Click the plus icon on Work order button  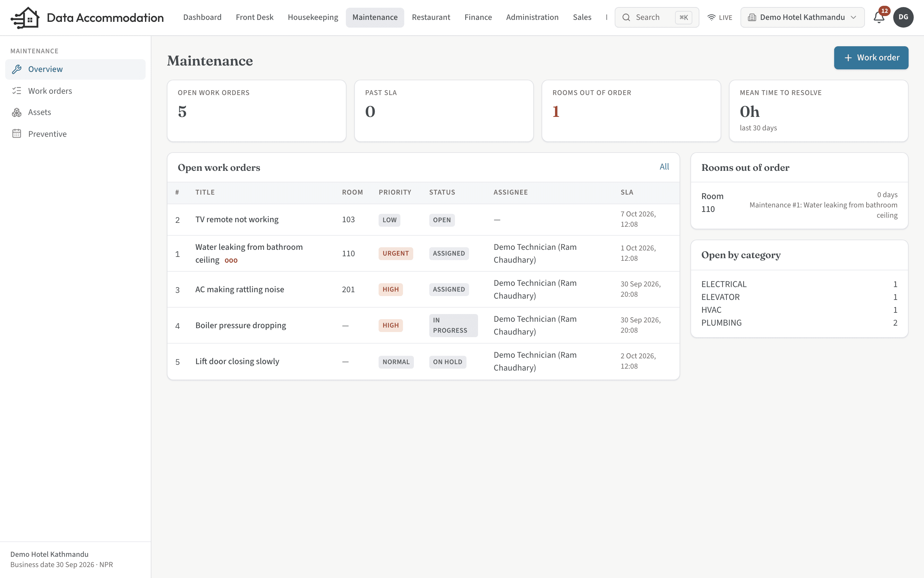848,58
